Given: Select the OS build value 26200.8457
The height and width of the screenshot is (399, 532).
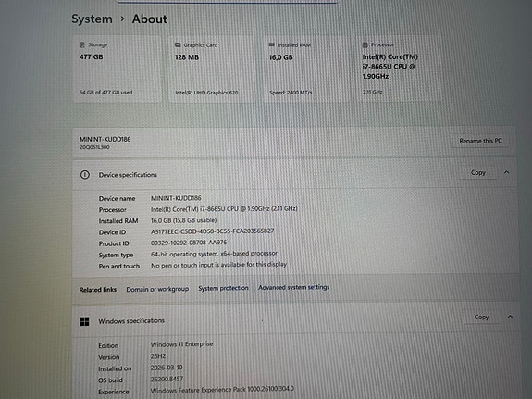Looking at the screenshot, I should [x=167, y=379].
